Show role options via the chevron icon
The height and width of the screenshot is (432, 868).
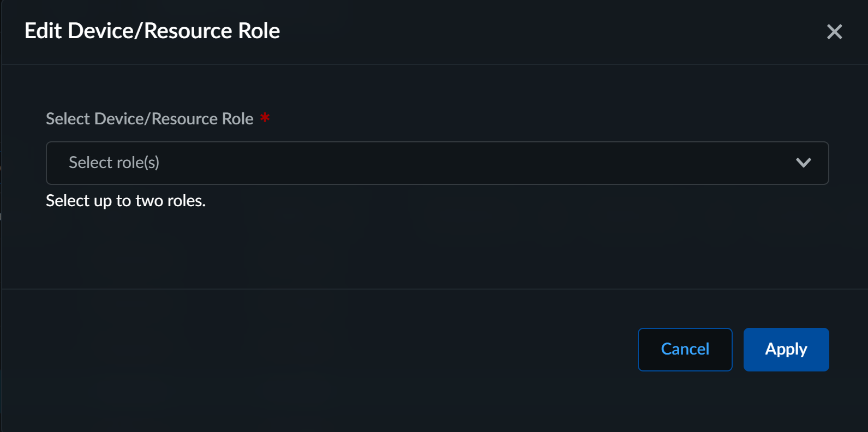803,163
